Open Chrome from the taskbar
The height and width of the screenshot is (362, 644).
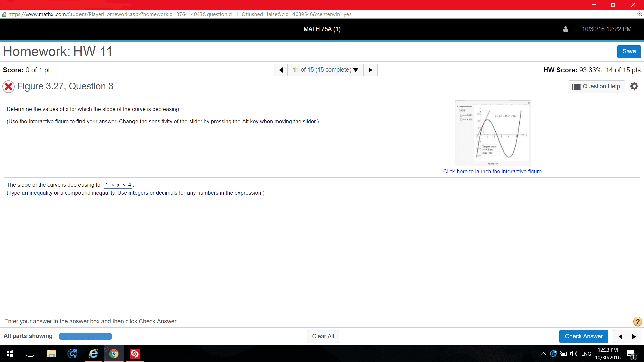pyautogui.click(x=114, y=354)
